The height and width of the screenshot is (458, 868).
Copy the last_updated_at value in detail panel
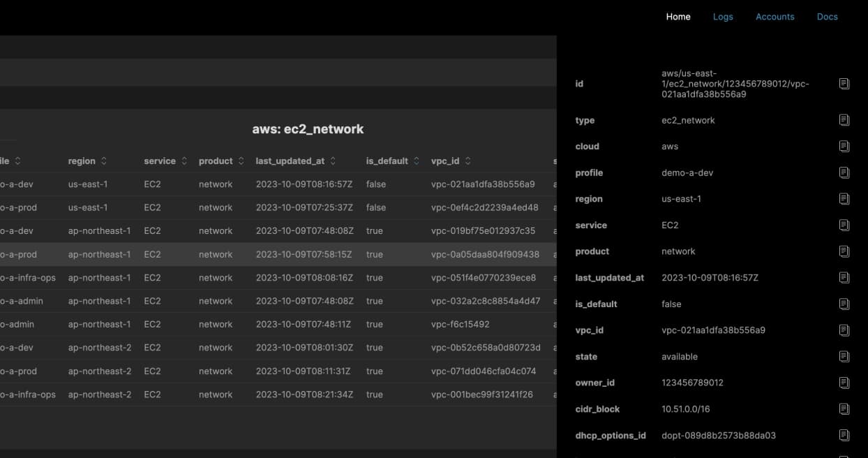point(844,278)
